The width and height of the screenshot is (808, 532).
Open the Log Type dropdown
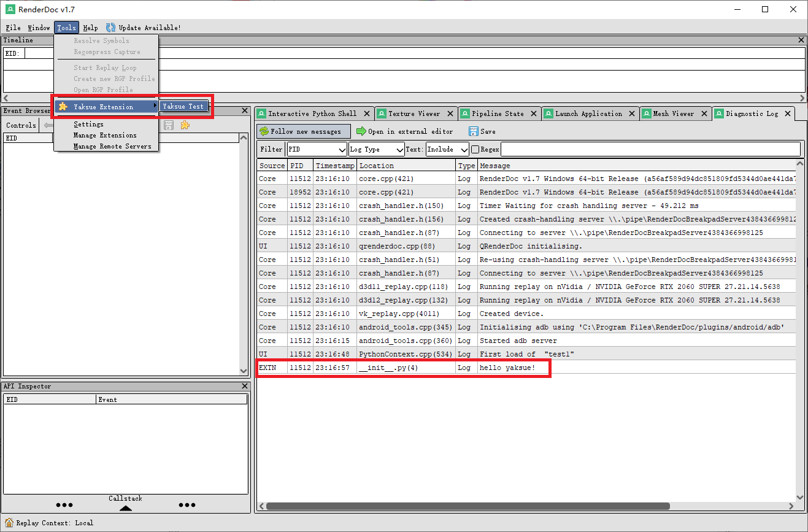(x=400, y=148)
